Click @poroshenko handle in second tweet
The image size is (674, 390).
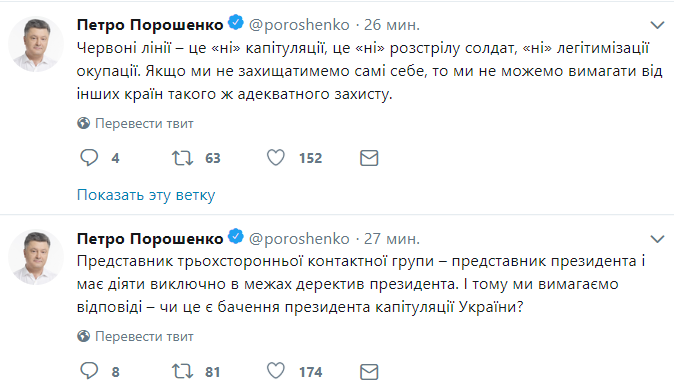coord(299,239)
